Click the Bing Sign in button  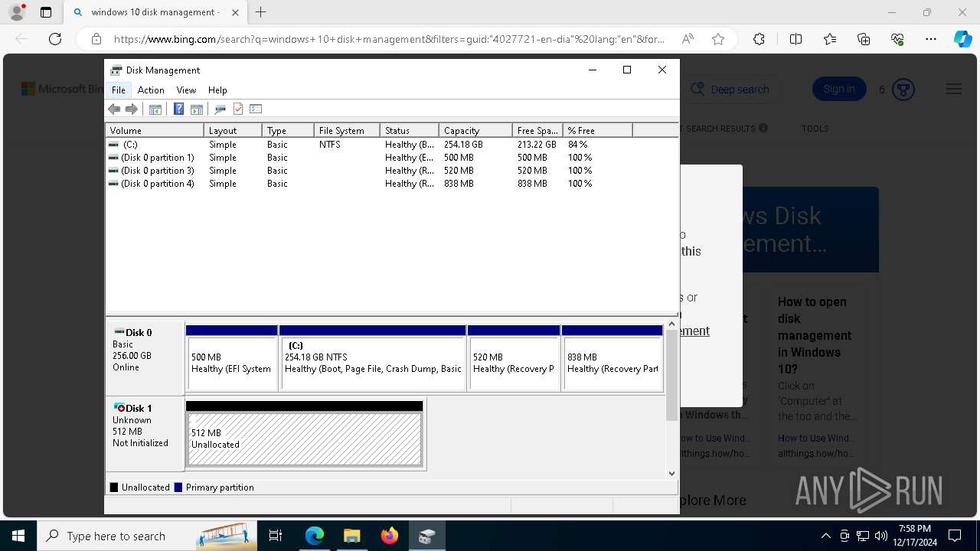[x=839, y=90]
